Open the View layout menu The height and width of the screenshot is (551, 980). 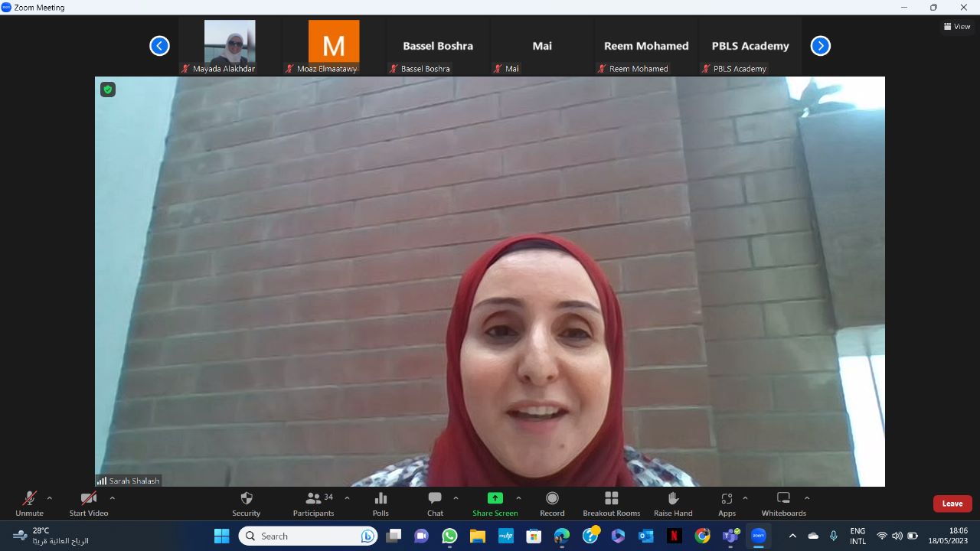(x=957, y=26)
